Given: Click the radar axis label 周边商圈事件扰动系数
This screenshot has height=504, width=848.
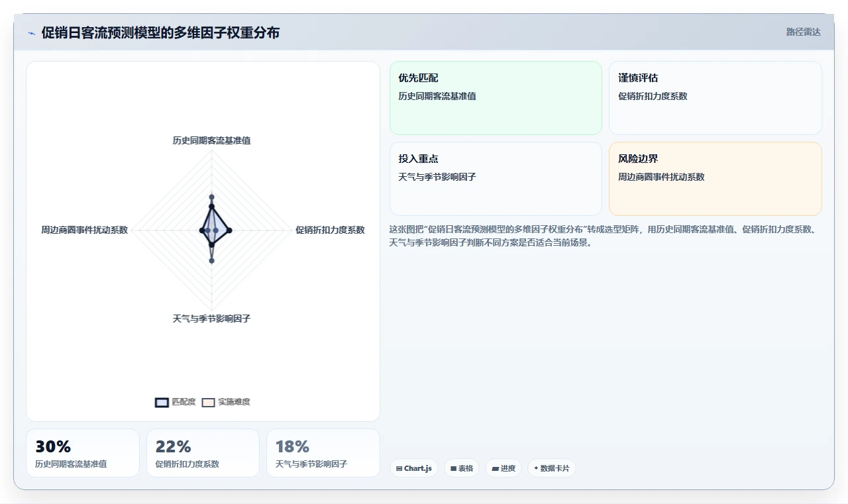Looking at the screenshot, I should coord(84,230).
